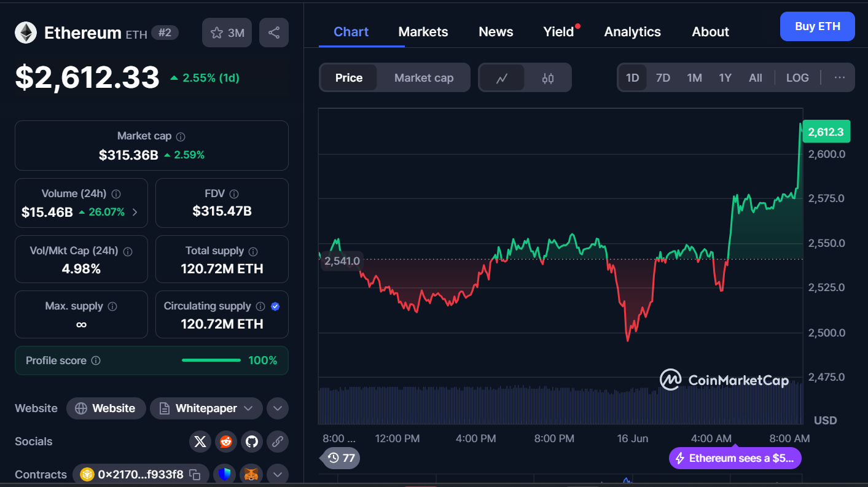Click the $15.46B volume value

coord(47,212)
